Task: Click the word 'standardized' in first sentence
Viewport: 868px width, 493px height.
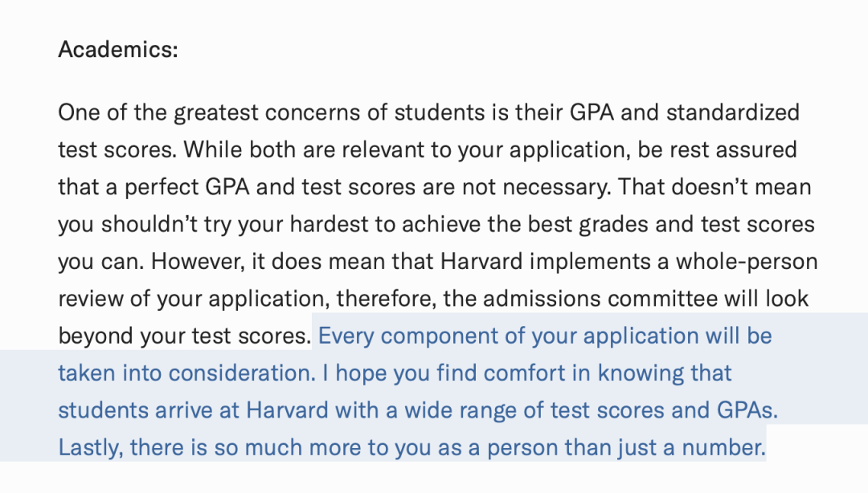Action: click(733, 112)
